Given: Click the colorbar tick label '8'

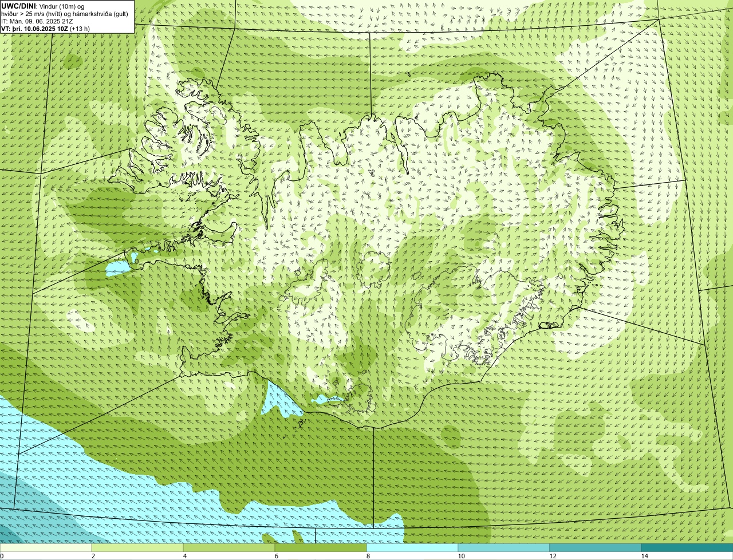Looking at the screenshot, I should (x=368, y=556).
